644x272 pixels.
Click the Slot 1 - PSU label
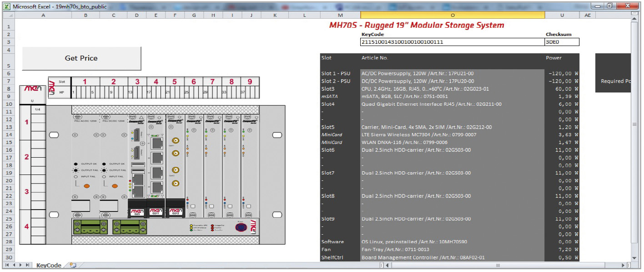click(x=336, y=73)
